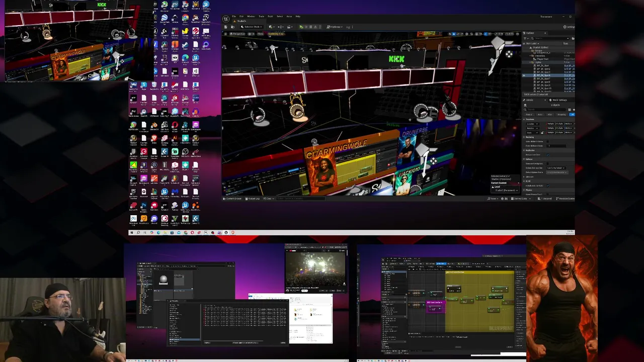Open the Tools menu
Viewport: 644px width, 362px height.
tap(261, 16)
